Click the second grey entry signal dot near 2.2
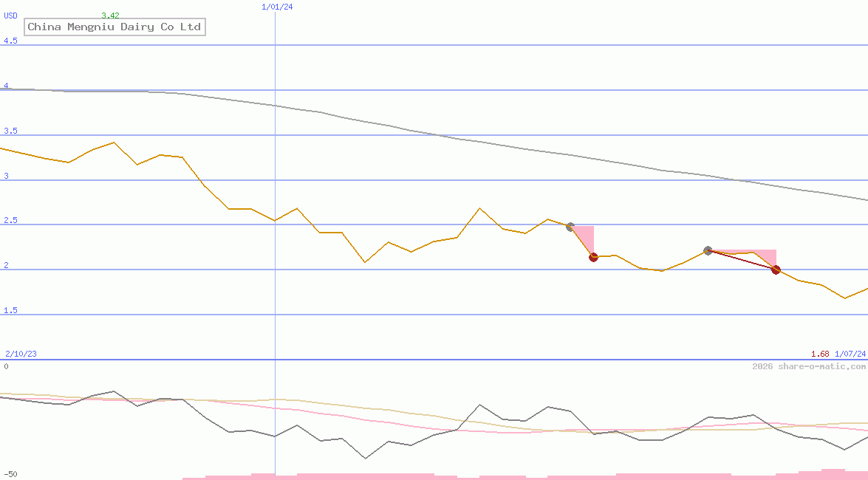Viewport: 868px width, 480px height. 708,251
